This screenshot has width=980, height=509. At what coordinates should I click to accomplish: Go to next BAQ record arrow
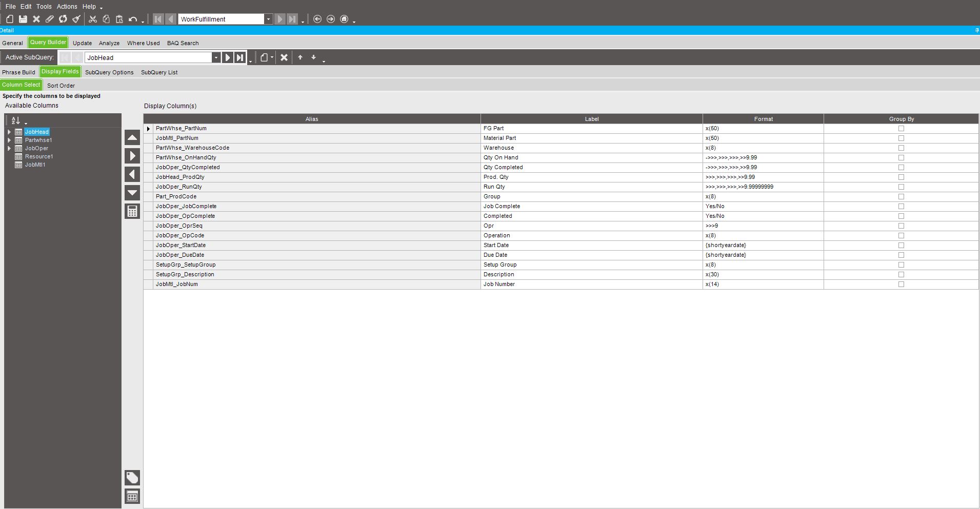pos(280,19)
